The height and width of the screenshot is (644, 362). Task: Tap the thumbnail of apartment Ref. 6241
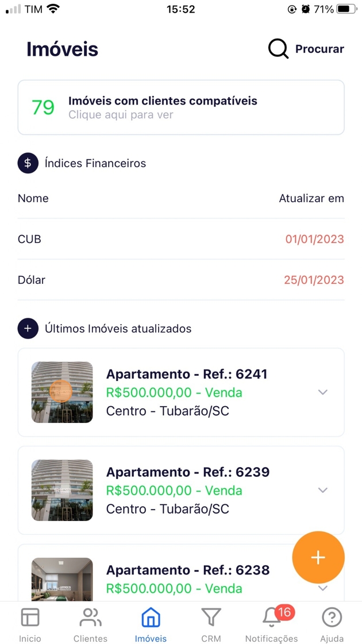pyautogui.click(x=62, y=392)
